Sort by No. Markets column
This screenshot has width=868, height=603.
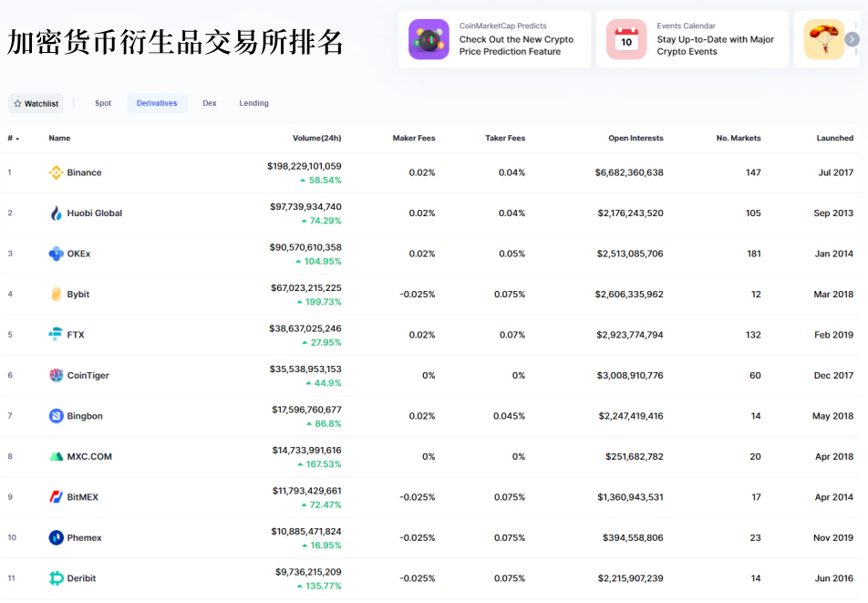click(739, 138)
